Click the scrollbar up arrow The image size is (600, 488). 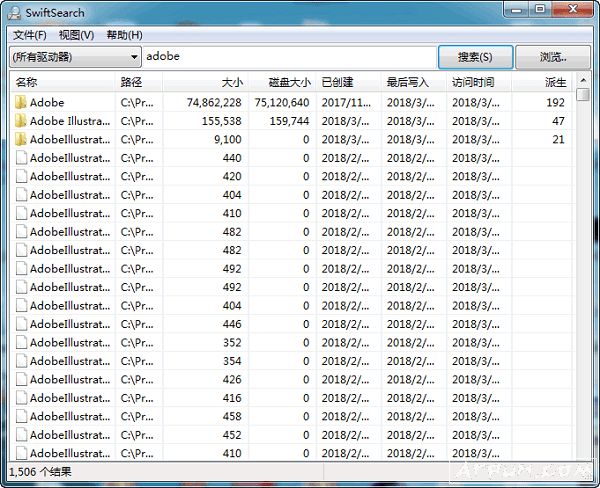(583, 80)
